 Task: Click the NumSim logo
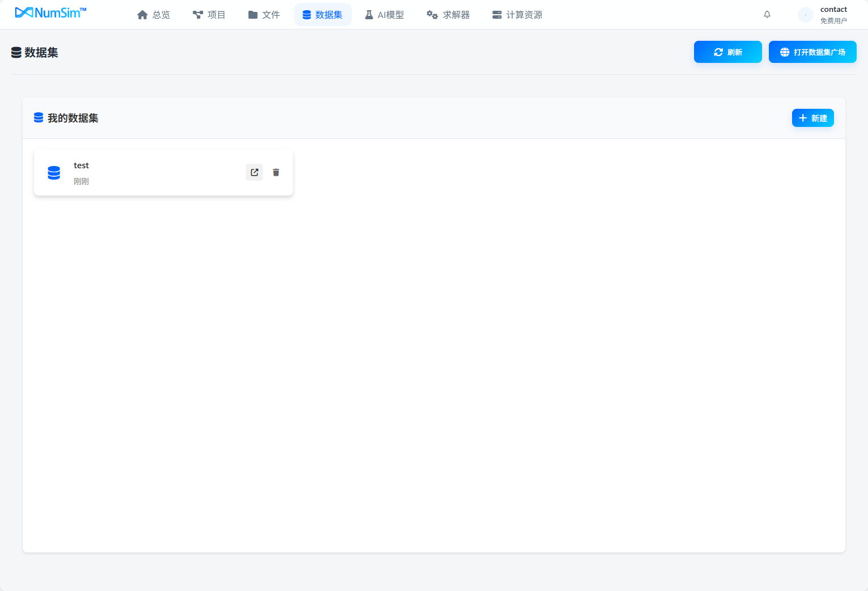click(x=50, y=12)
